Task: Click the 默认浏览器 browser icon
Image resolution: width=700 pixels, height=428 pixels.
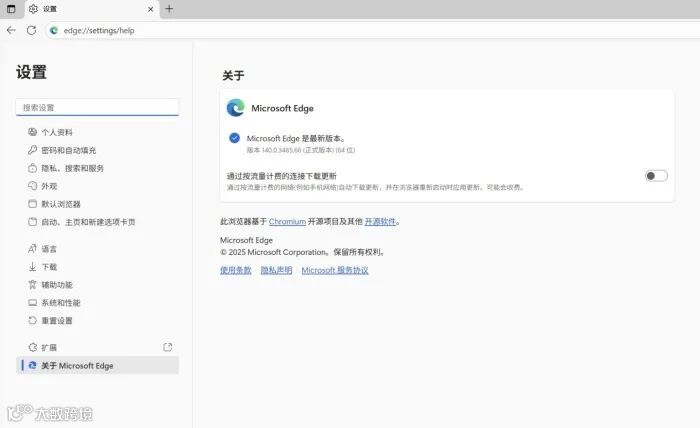Action: 32,204
